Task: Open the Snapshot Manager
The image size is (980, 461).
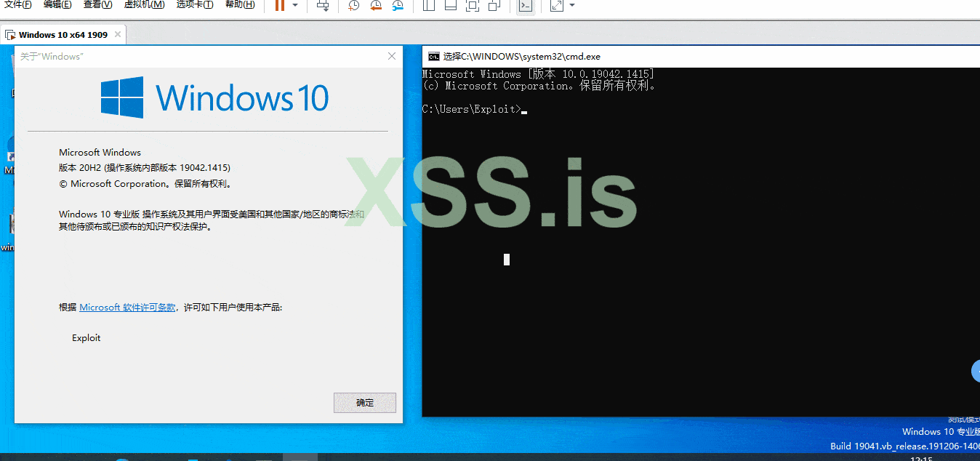Action: [x=397, y=6]
